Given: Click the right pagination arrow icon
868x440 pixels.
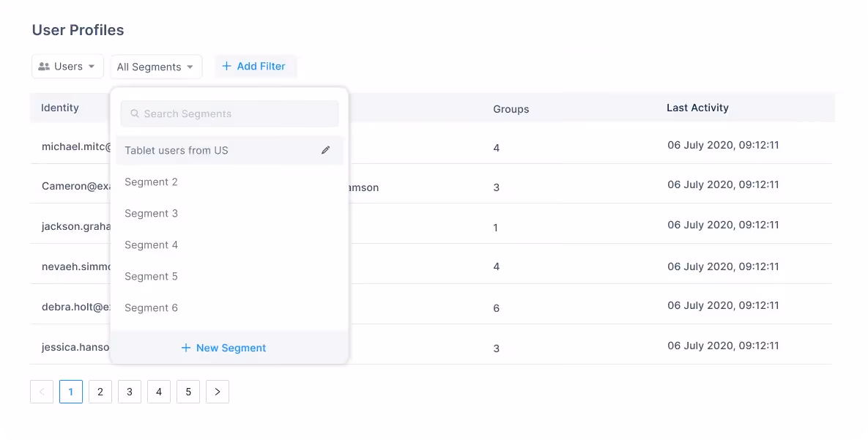Looking at the screenshot, I should pyautogui.click(x=217, y=392).
